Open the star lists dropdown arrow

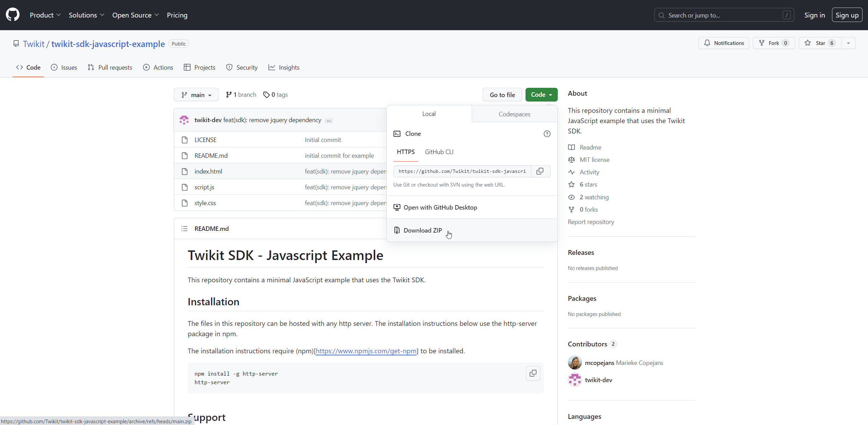click(848, 43)
